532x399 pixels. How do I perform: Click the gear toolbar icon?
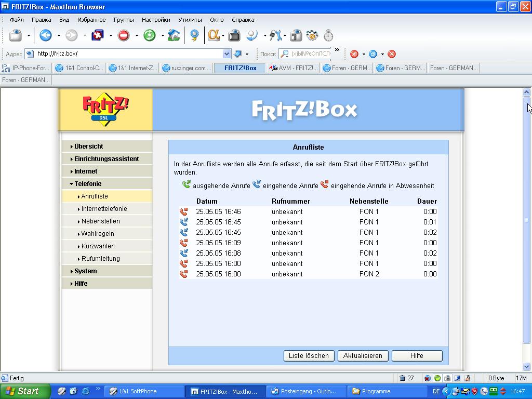[312, 35]
